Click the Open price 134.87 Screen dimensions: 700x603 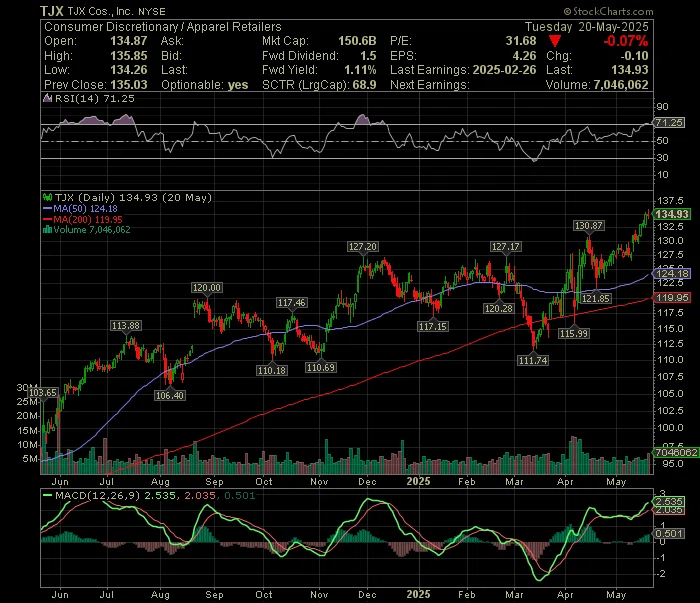[129, 41]
